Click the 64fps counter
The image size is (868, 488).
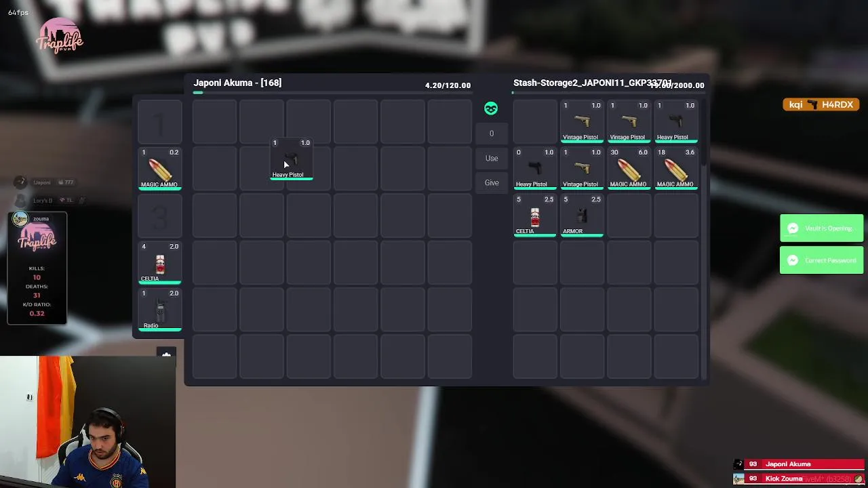click(x=18, y=13)
